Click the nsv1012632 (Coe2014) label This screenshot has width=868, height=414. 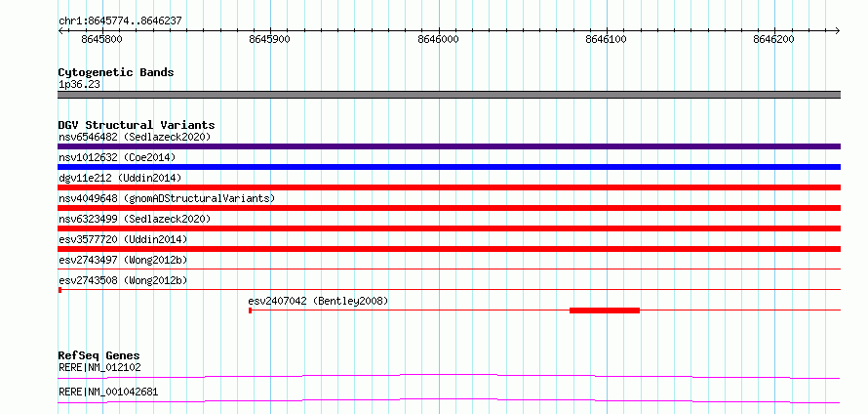[117, 157]
